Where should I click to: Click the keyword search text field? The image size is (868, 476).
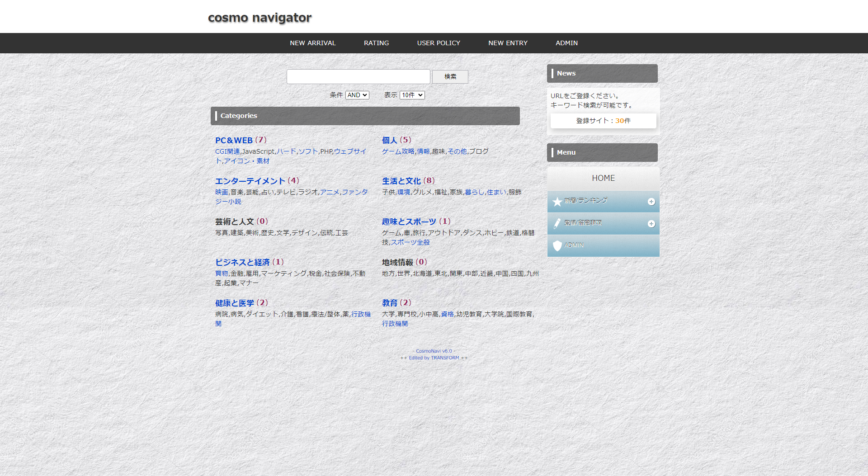pos(358,77)
